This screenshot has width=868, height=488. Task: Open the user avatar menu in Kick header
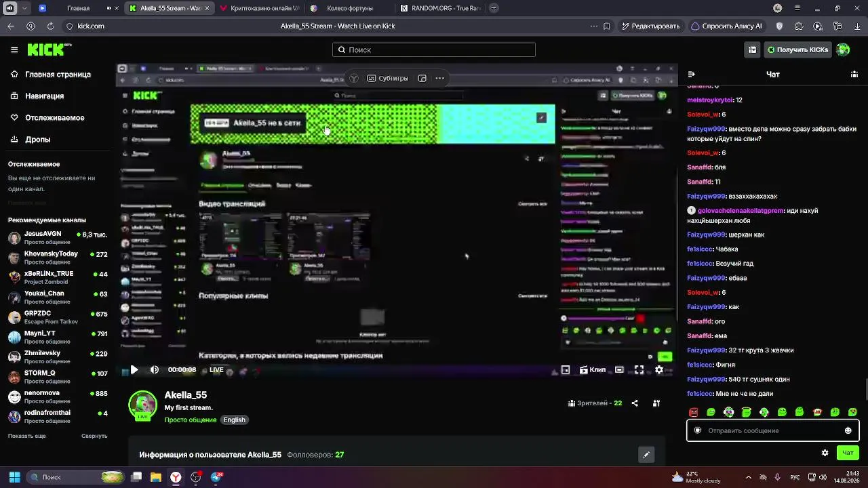pos(843,49)
